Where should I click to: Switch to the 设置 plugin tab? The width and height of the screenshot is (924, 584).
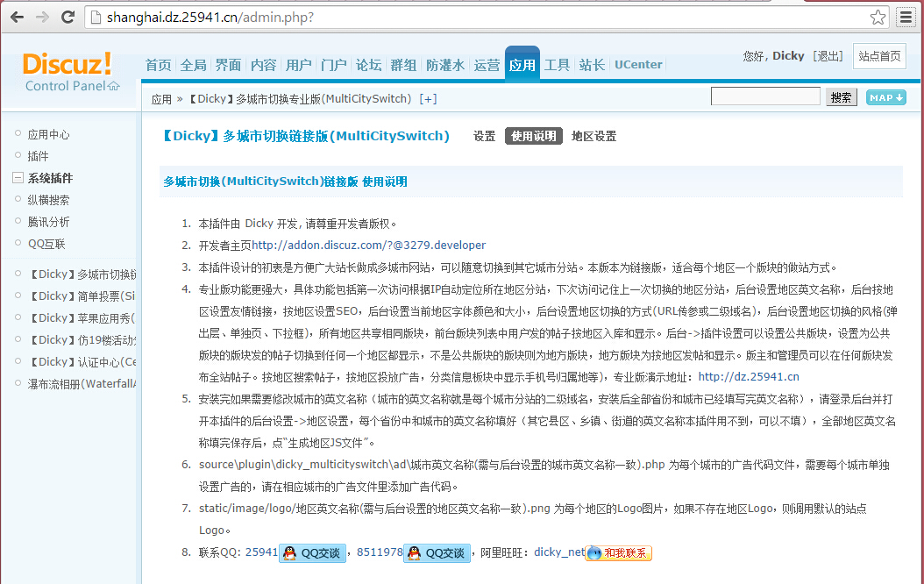pyautogui.click(x=485, y=136)
